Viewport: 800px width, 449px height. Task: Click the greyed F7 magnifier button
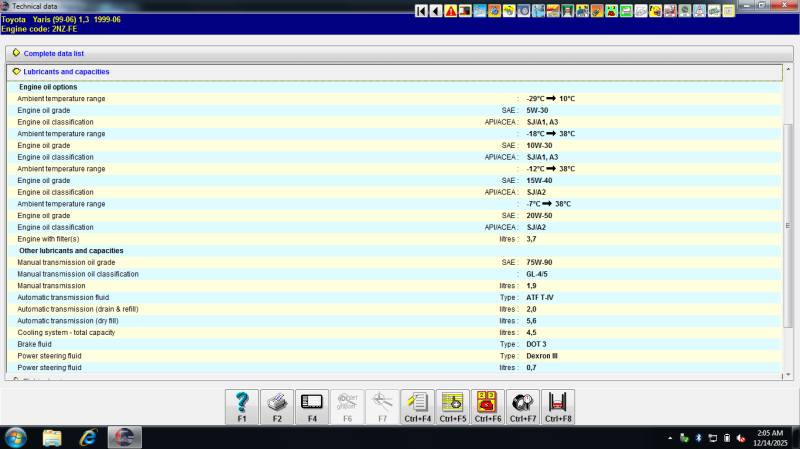pos(383,407)
